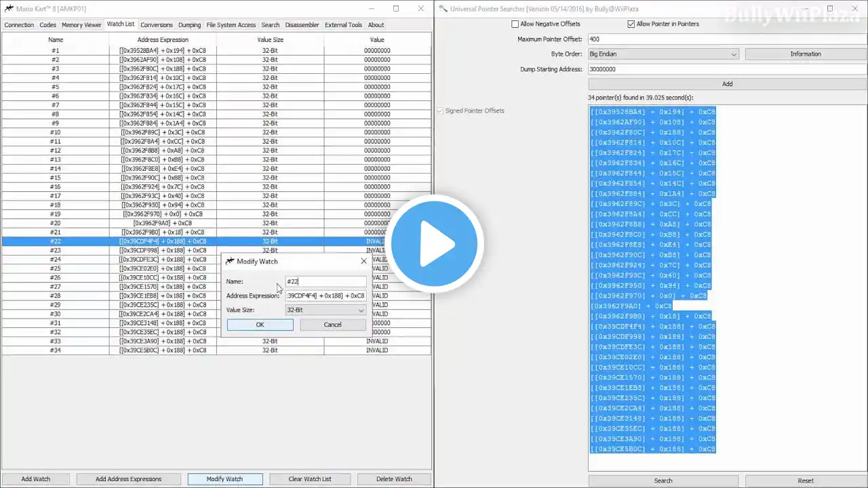This screenshot has height=488, width=868.
Task: Click the Clear Watch List button
Action: pyautogui.click(x=310, y=479)
